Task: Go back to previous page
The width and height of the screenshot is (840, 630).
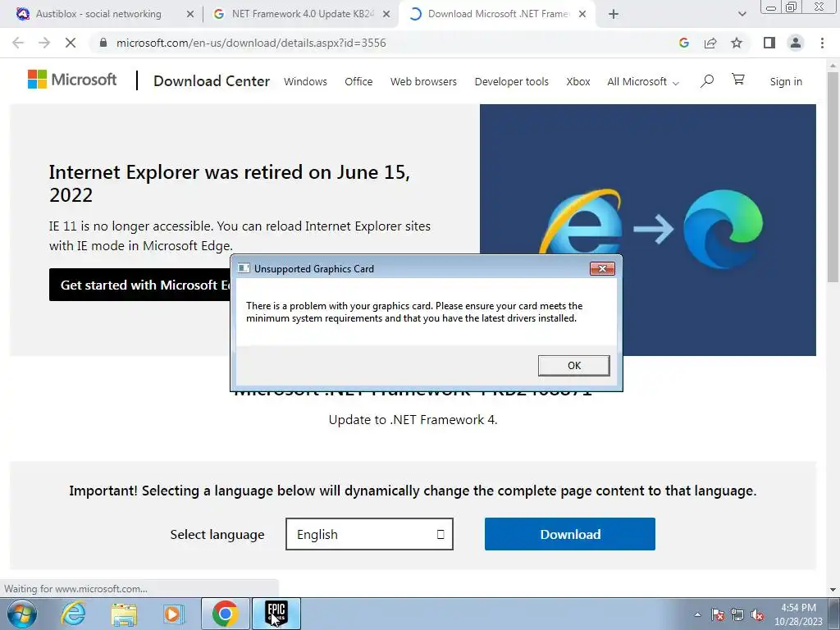Action: click(18, 43)
